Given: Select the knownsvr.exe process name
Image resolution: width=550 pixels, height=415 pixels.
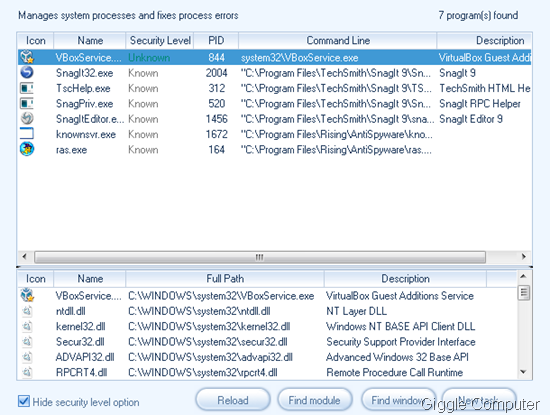Looking at the screenshot, I should click(x=86, y=135).
